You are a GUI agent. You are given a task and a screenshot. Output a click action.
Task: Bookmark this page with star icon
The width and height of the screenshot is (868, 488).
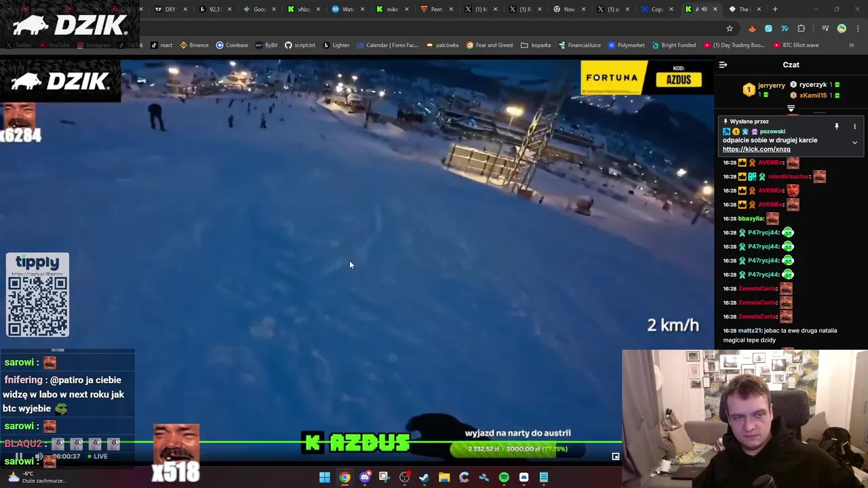click(x=730, y=28)
